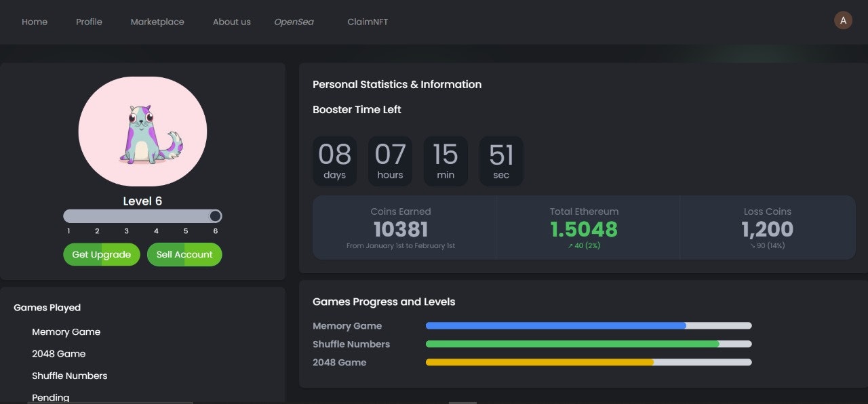Click the '↗ 40 (2%)' change indicator

click(584, 245)
